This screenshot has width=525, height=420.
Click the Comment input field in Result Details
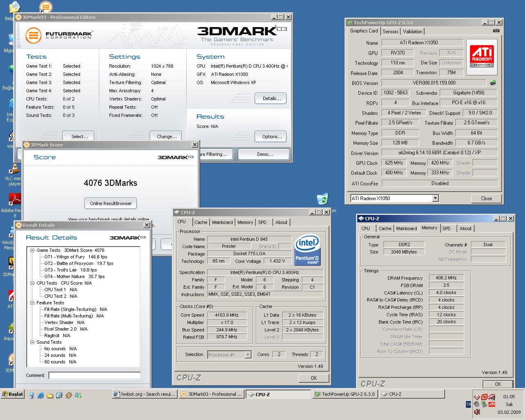[94, 376]
